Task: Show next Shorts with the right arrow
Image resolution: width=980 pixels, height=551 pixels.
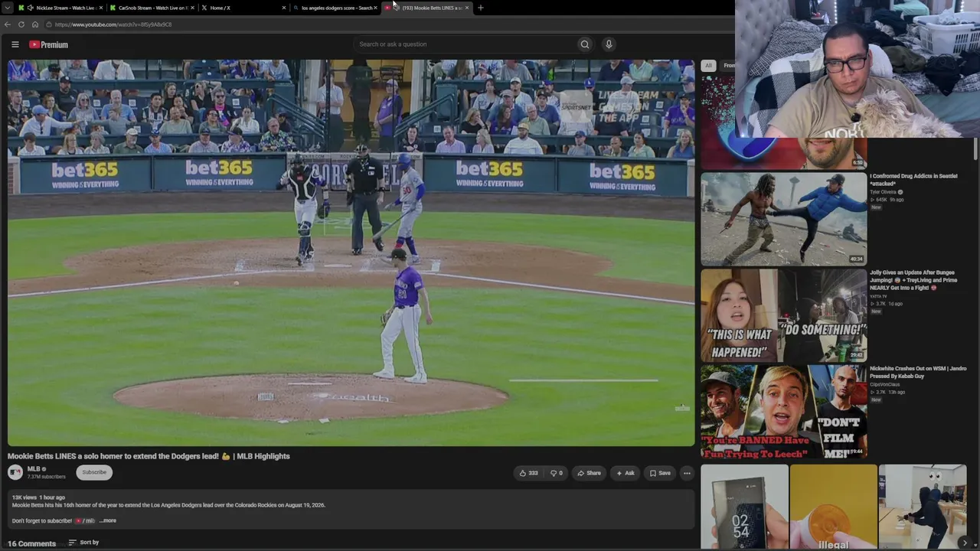Action: pos(965,543)
